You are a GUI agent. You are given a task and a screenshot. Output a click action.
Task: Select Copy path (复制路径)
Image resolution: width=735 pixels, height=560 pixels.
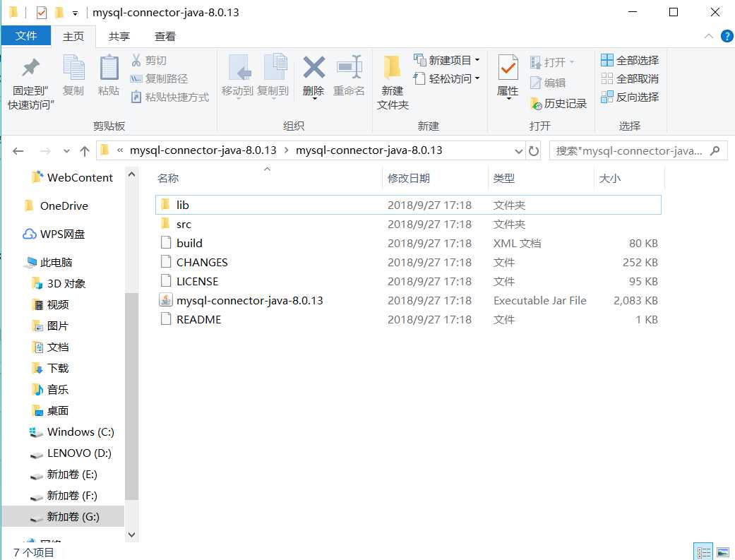160,79
